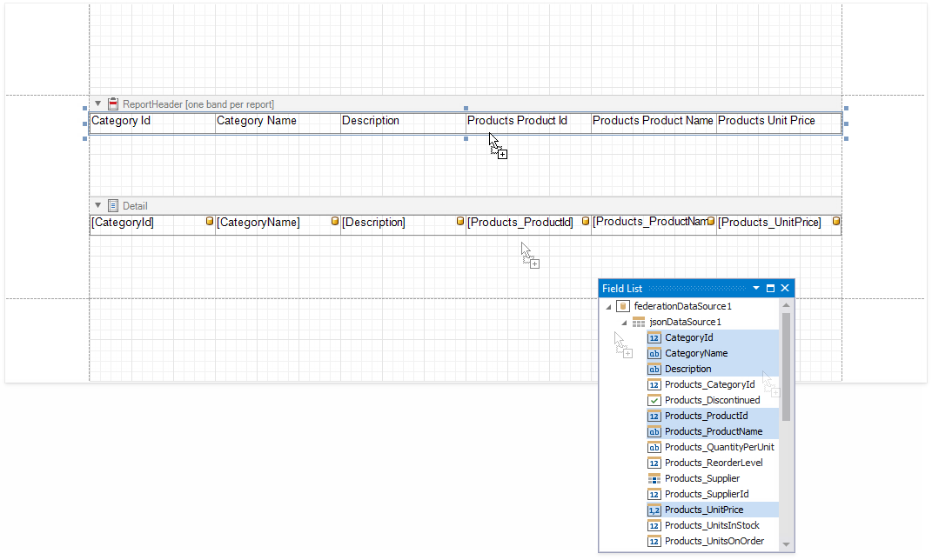Viewport: 932px width, 560px height.
Task: Click the ReportHeader band icon
Action: (112, 103)
